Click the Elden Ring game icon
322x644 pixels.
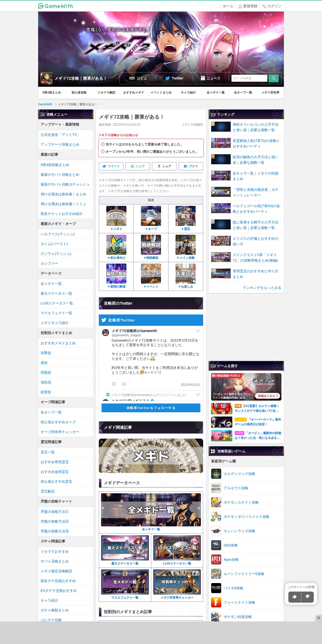[x=216, y=474]
